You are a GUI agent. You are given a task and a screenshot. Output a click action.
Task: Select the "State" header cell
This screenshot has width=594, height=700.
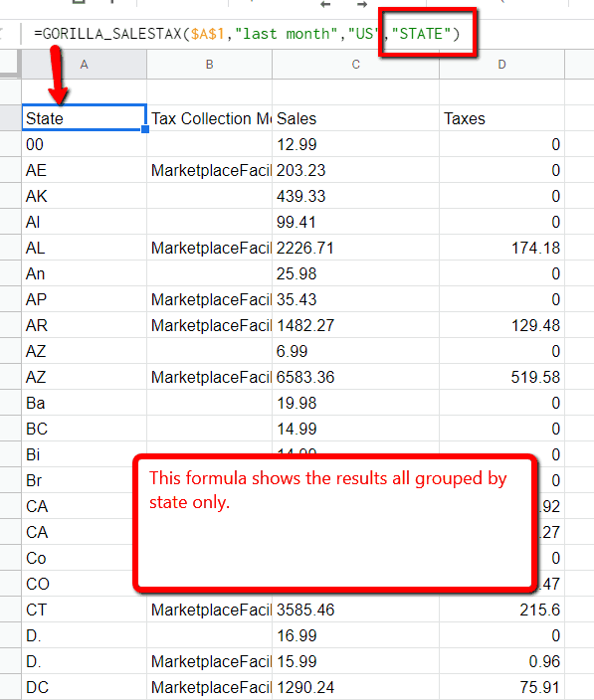84,118
